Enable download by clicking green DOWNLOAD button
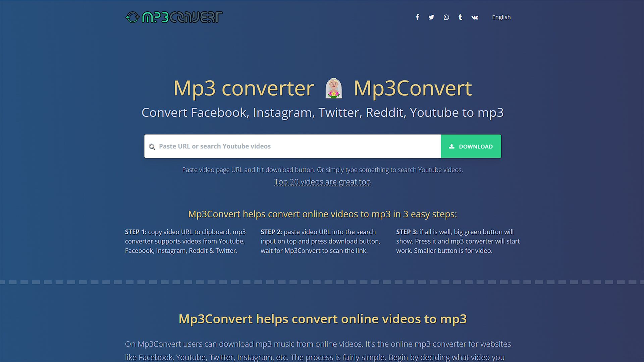Image resolution: width=644 pixels, height=362 pixels. pyautogui.click(x=471, y=146)
